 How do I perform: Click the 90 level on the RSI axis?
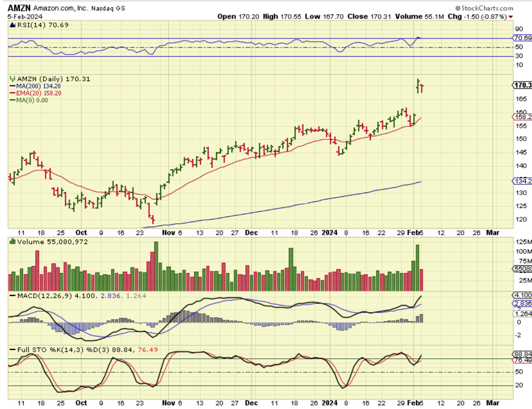(519, 29)
